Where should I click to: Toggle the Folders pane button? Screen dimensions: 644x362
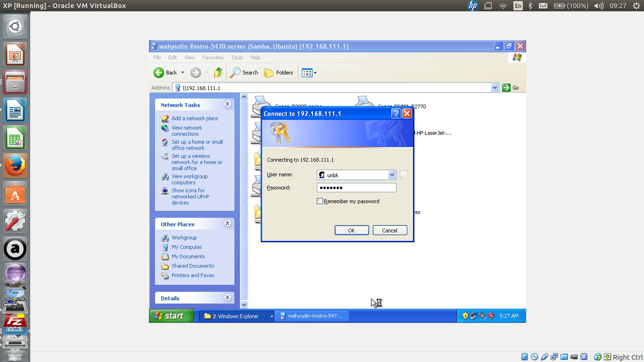pyautogui.click(x=279, y=73)
